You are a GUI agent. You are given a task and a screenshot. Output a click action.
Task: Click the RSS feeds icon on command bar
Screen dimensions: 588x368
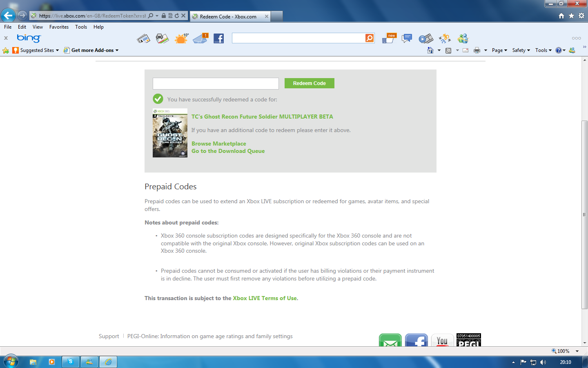click(448, 50)
